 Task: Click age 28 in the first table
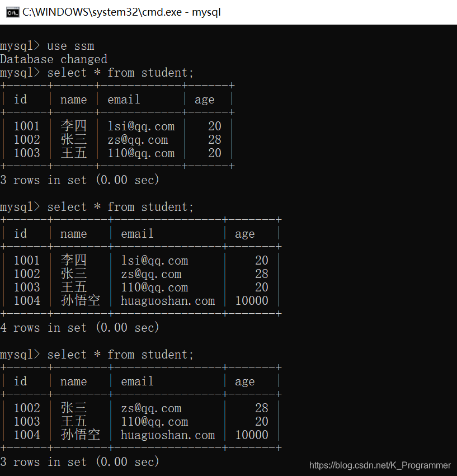click(215, 140)
